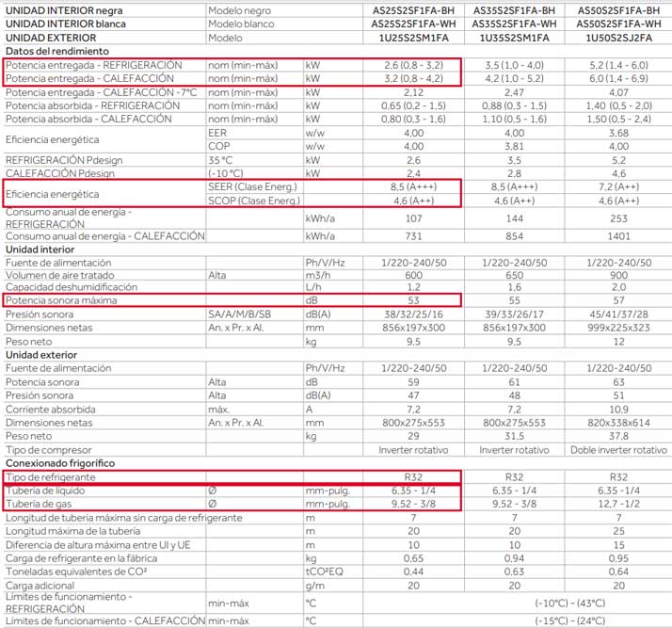Select indoor dimensions '999x225x323'
The height and width of the screenshot is (628, 672).
tap(618, 328)
